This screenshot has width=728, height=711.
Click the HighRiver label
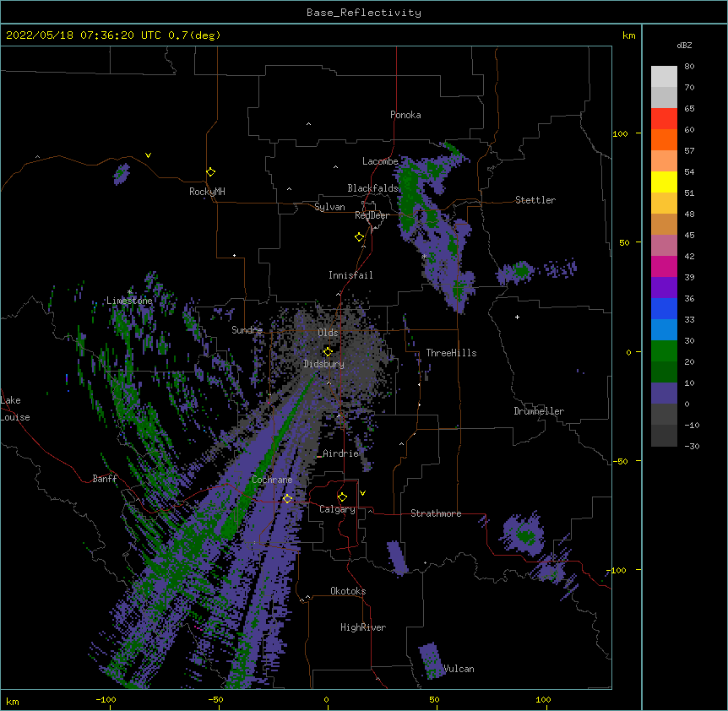tap(363, 627)
